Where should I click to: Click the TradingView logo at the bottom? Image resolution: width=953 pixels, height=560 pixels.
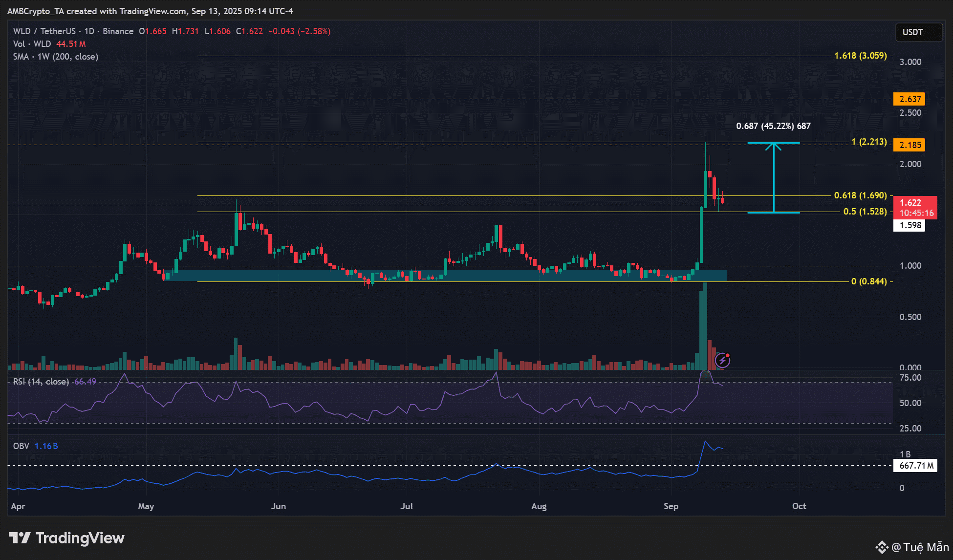[x=66, y=538]
